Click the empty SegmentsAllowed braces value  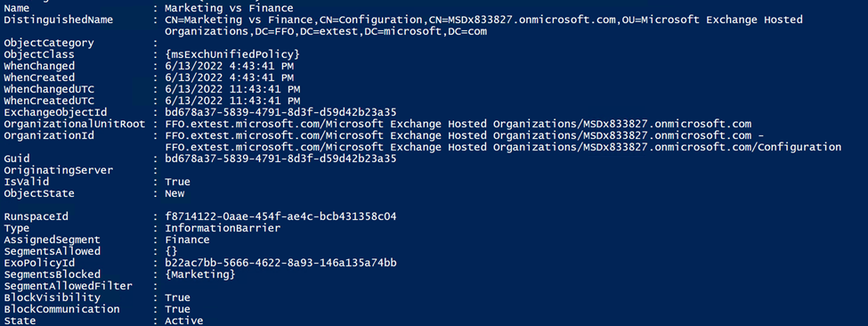(171, 251)
